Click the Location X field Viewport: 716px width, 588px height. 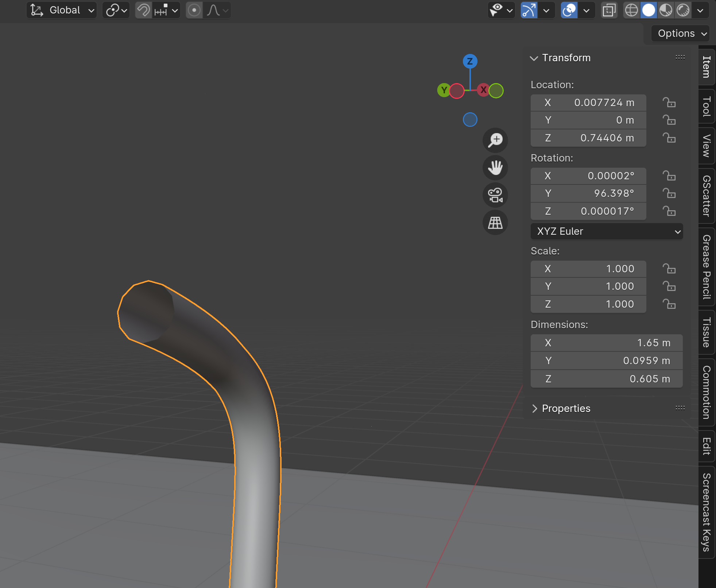pos(588,103)
